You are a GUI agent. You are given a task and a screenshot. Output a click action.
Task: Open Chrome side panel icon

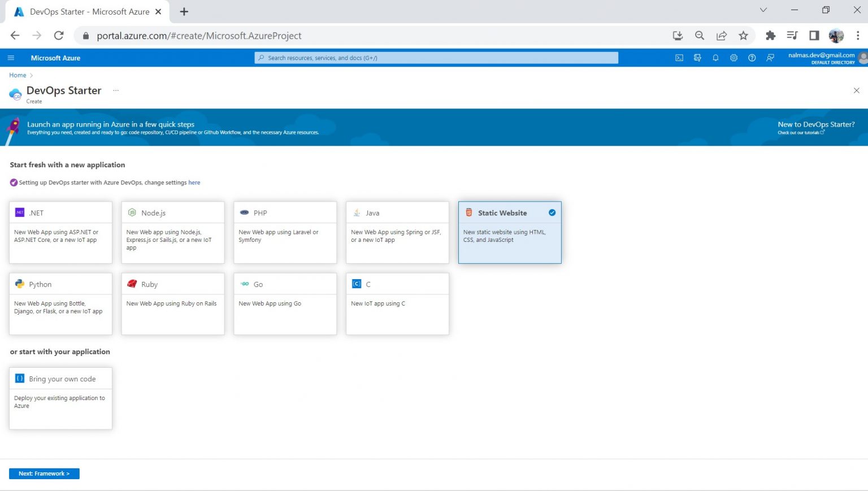[814, 36]
